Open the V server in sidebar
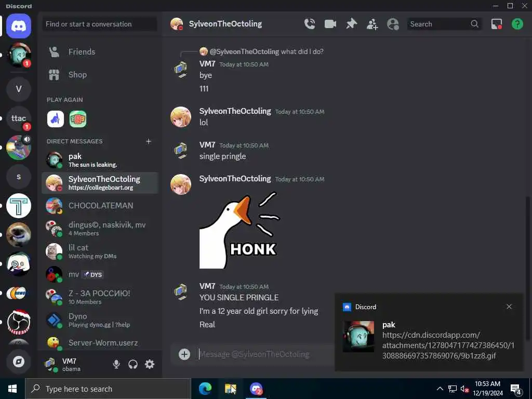The width and height of the screenshot is (532, 399). pyautogui.click(x=19, y=89)
